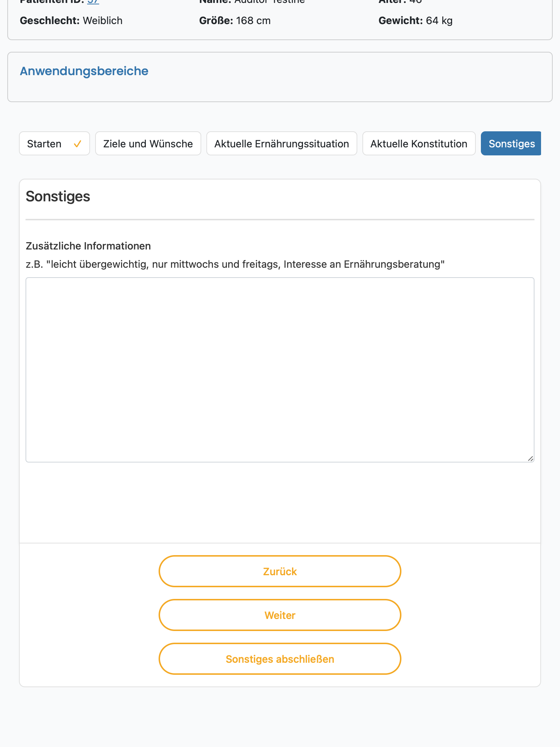Expand the Anwendungsbereiche section heading
The height and width of the screenshot is (747, 560).
[84, 71]
